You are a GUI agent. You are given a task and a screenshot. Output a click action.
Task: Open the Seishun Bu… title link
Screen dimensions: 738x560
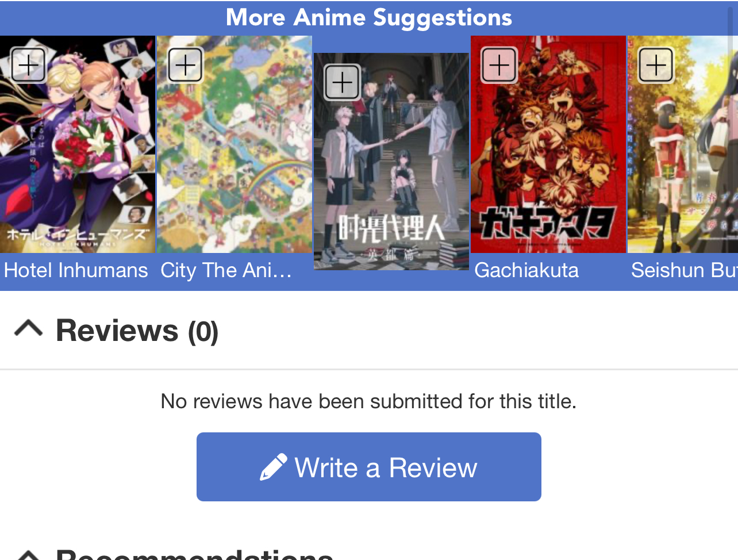click(x=684, y=270)
